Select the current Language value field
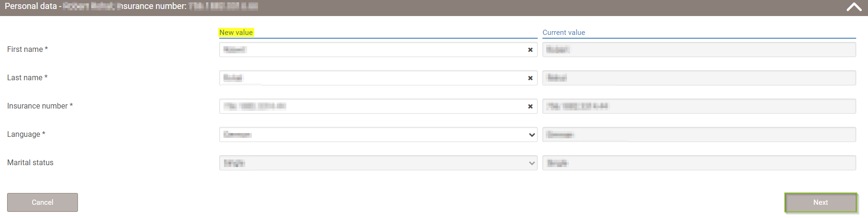Screen dimensions: 868x218 699,134
